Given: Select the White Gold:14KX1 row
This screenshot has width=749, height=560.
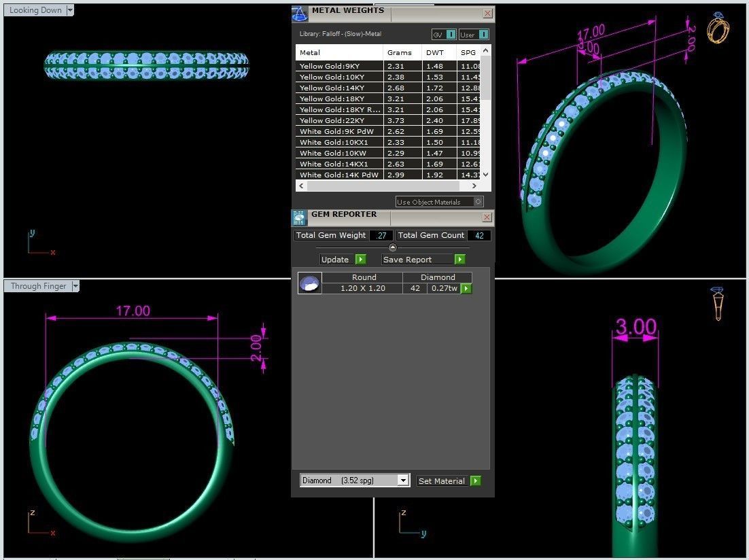Looking at the screenshot, I should tap(388, 164).
